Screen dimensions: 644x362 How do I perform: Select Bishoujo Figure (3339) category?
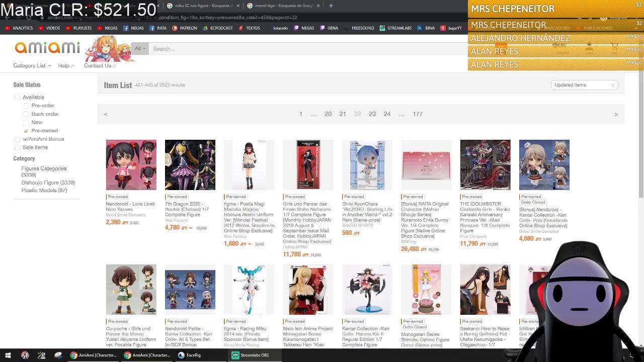[x=48, y=183]
